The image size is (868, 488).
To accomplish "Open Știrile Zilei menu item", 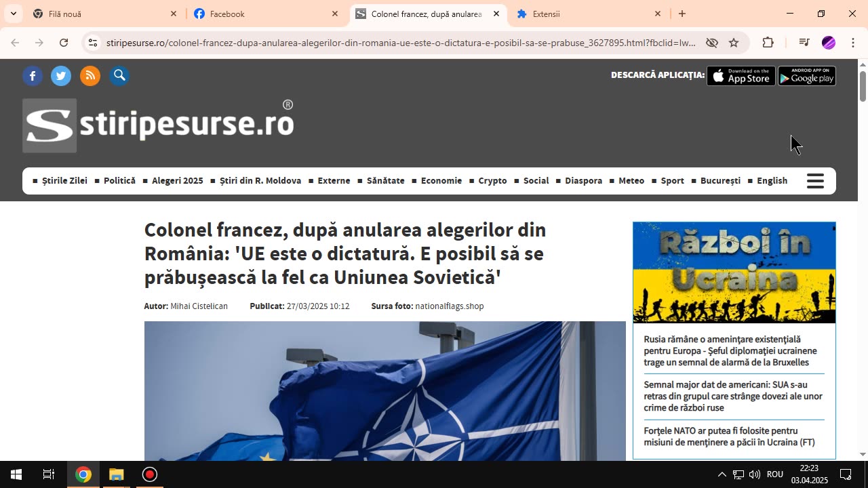I will pos(64,181).
